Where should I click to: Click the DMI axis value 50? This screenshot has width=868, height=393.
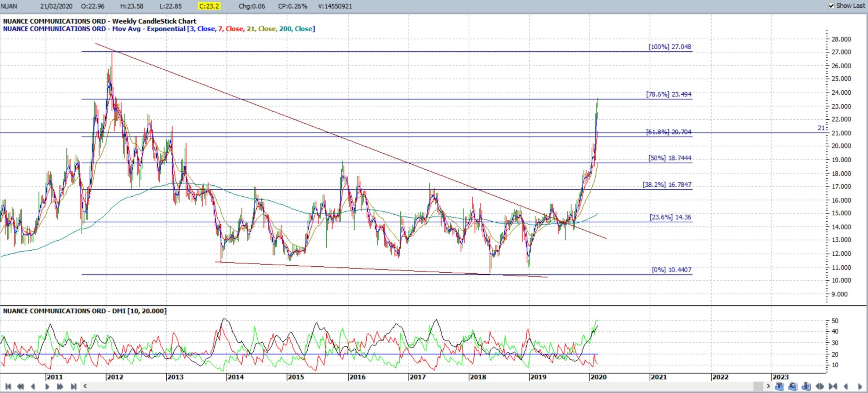pos(835,321)
